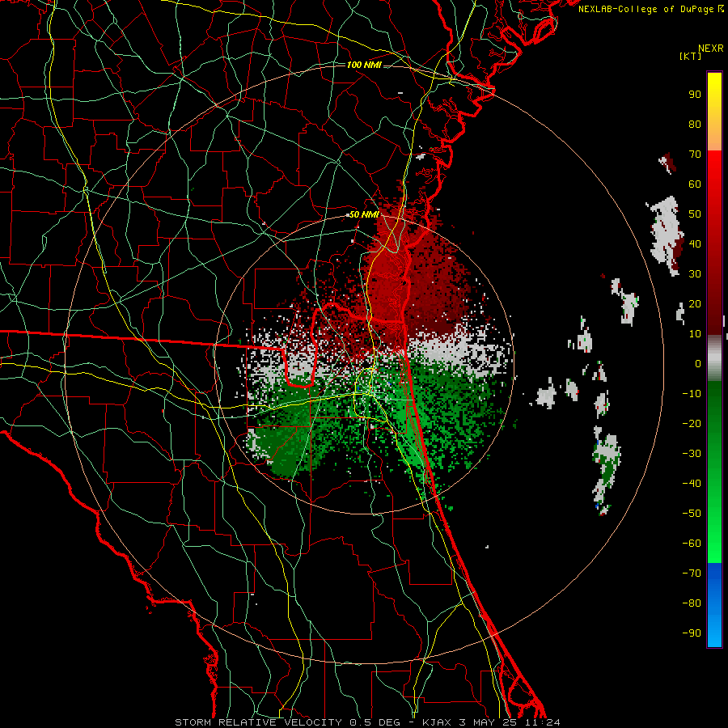Image resolution: width=728 pixels, height=728 pixels.
Task: Click the "[KT]" units label
Action: 691,56
